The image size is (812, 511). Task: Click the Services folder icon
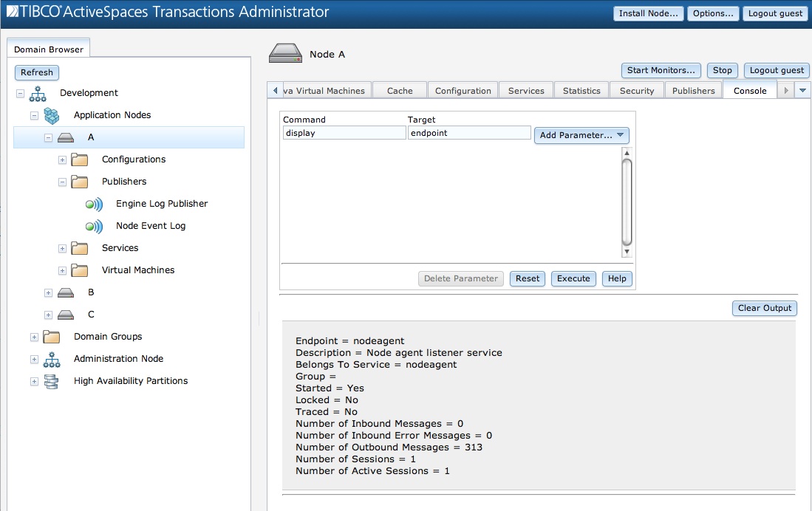pyautogui.click(x=79, y=248)
